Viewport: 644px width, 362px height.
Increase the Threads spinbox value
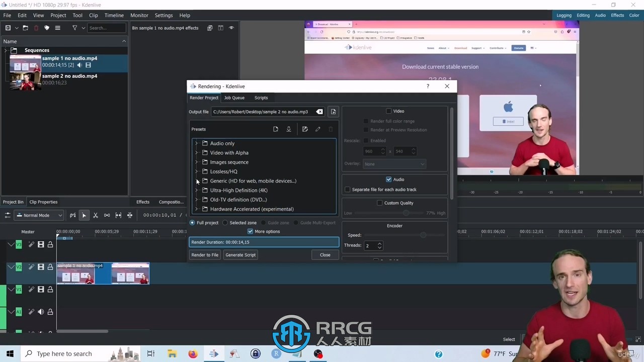(x=379, y=243)
